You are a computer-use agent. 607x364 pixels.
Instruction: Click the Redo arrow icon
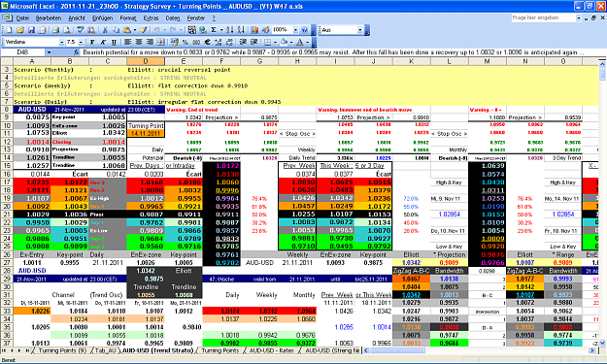173,30
